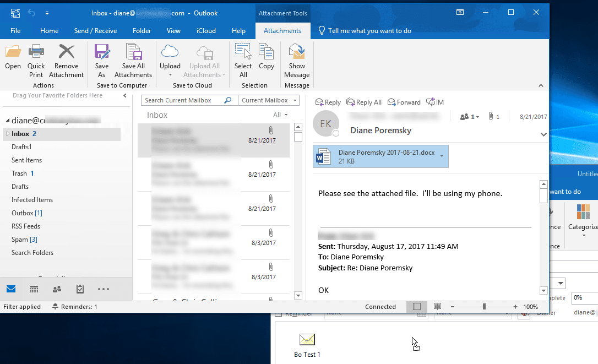598x364 pixels.
Task: Click Reply All in the reading pane
Action: pos(364,102)
